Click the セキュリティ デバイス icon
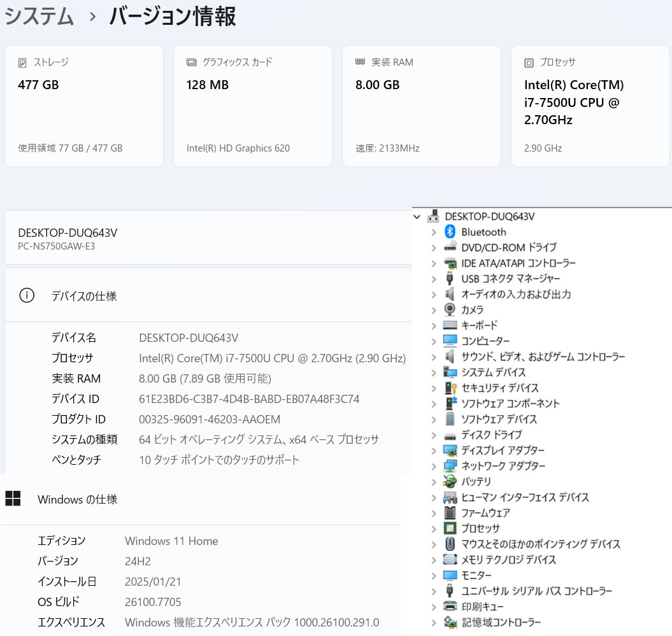672x636 pixels. (450, 388)
